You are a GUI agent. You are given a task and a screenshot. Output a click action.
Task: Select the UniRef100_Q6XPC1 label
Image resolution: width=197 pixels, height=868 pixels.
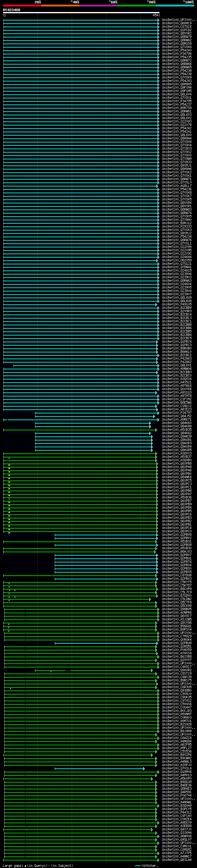(x=176, y=487)
